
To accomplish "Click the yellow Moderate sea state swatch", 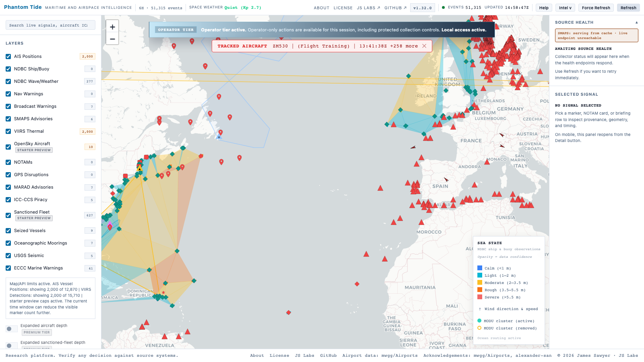I will coord(480,282).
